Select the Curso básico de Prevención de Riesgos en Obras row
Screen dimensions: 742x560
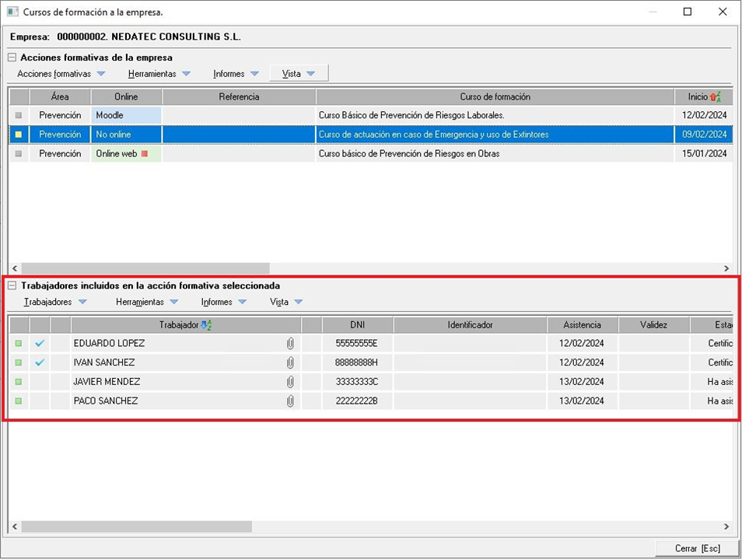coord(409,154)
